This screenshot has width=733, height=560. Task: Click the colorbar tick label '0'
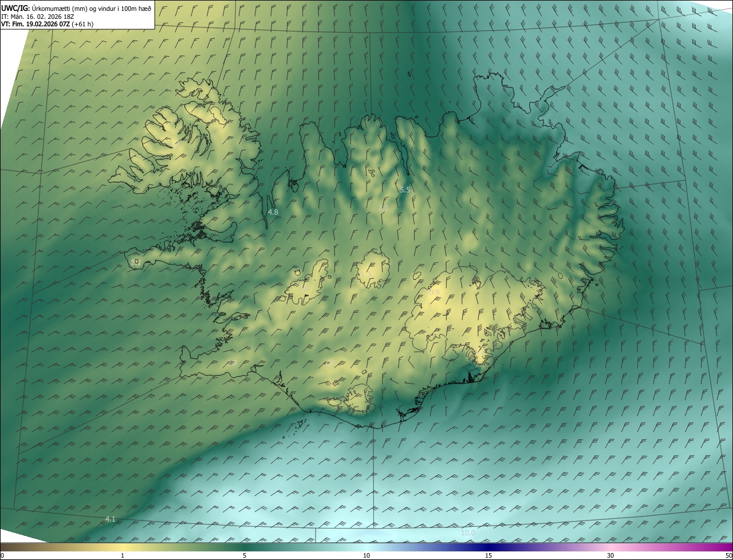pyautogui.click(x=2, y=555)
